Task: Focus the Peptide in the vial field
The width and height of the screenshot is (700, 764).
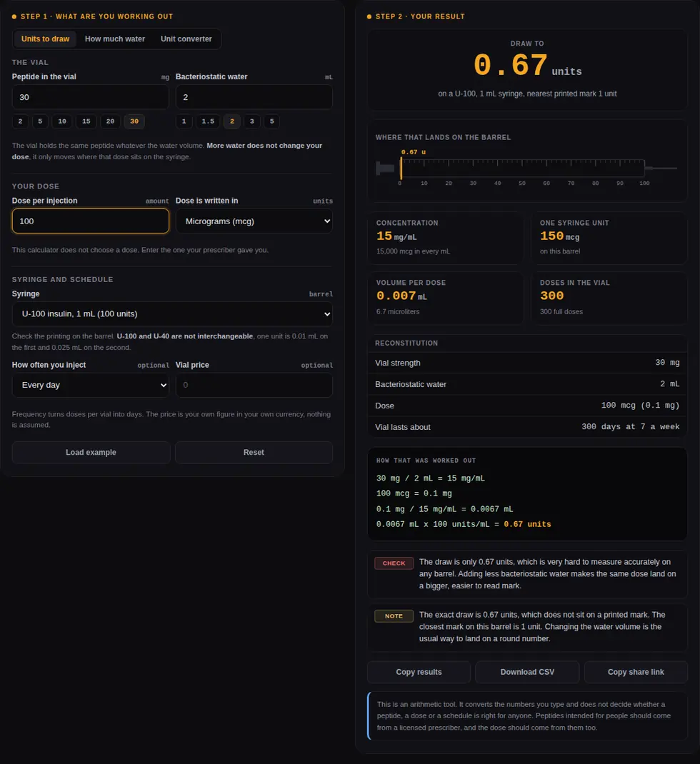Action: click(x=90, y=97)
